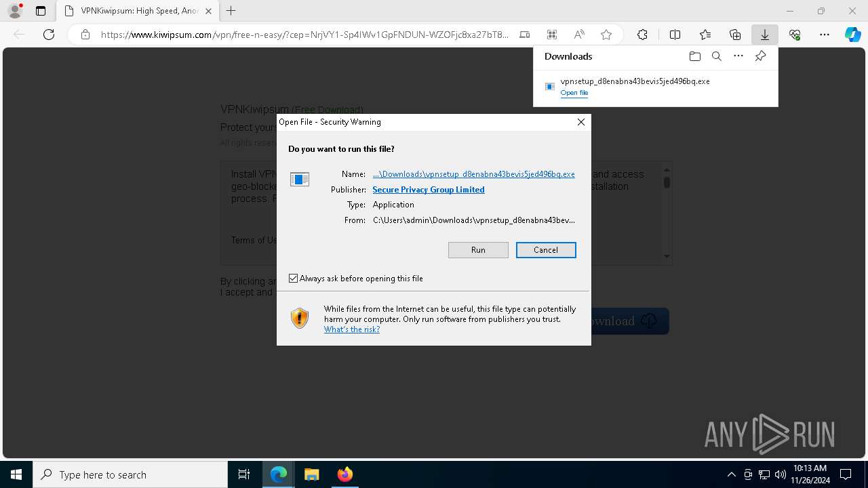Viewport: 868px width, 488px height.
Task: Click the Cancel button
Action: [546, 250]
